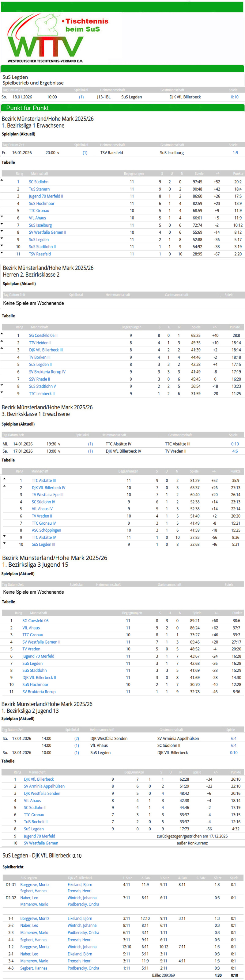
Task: Click the down arrow beside SuS Legden III
Action: point(5,543)
